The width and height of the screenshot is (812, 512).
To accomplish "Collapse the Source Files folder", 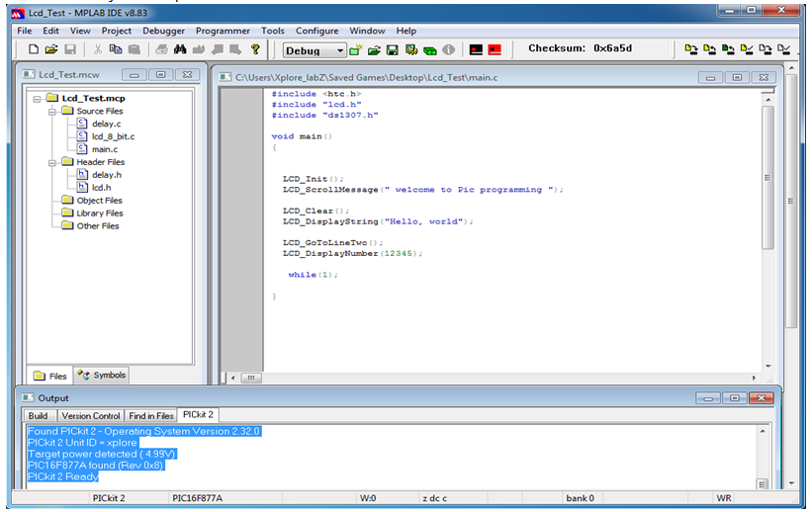I will coord(52,112).
